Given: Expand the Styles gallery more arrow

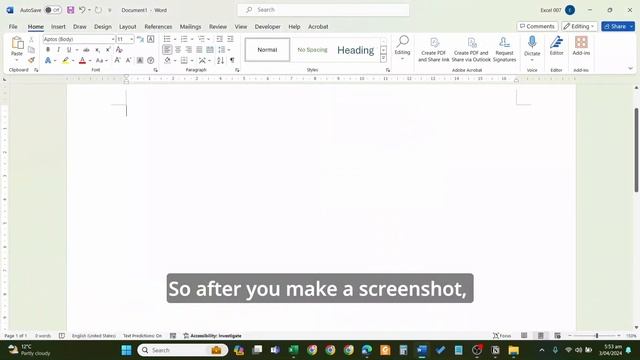Looking at the screenshot, I should click(383, 59).
